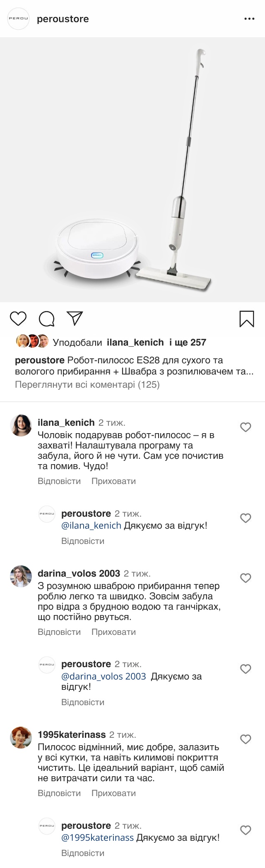Like peroustore's reply to ilana_kenich
The height and width of the screenshot is (868, 265).
pyautogui.click(x=246, y=518)
